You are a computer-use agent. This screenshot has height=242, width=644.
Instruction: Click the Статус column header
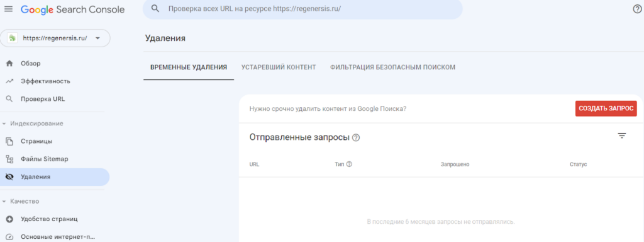(x=579, y=164)
